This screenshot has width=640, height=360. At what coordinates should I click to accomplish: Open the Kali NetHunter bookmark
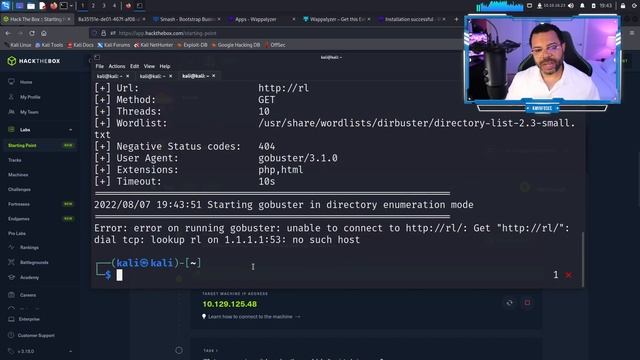[153, 45]
